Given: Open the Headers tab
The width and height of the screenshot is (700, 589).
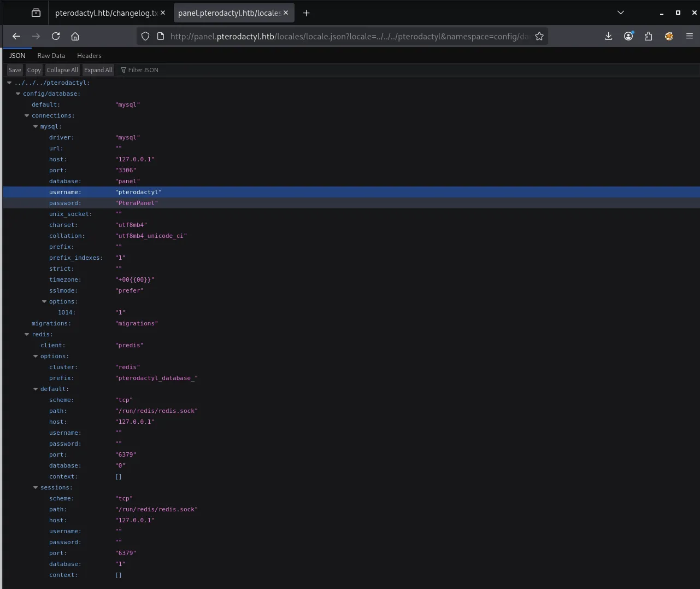Looking at the screenshot, I should point(89,56).
